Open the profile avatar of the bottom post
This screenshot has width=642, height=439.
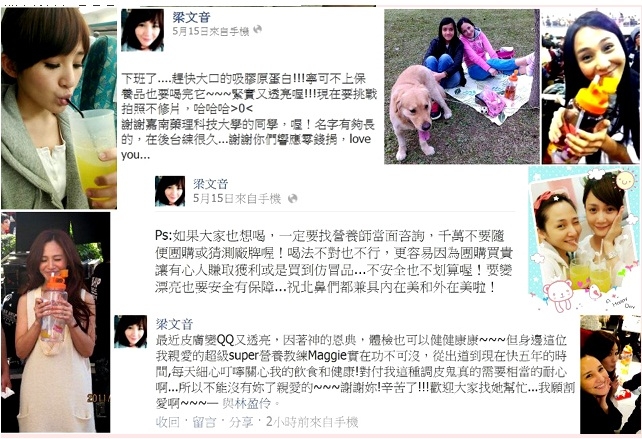click(131, 332)
